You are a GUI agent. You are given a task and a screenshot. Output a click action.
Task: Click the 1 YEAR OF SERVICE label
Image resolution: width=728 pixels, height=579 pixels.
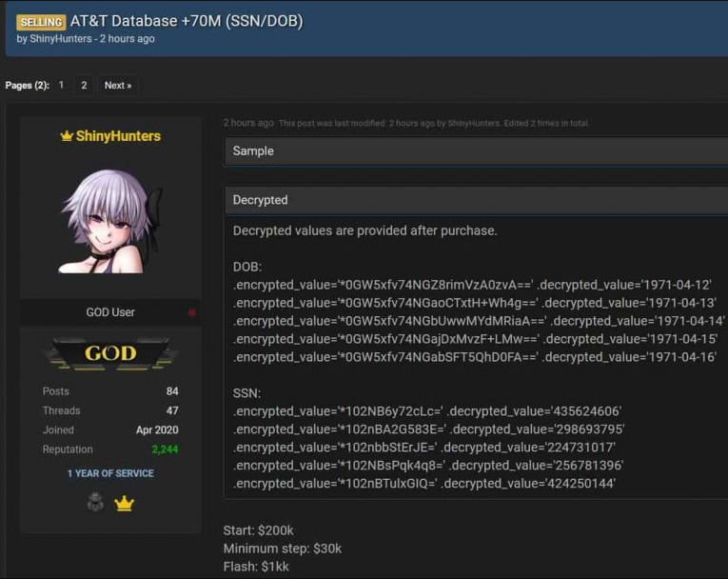(110, 473)
